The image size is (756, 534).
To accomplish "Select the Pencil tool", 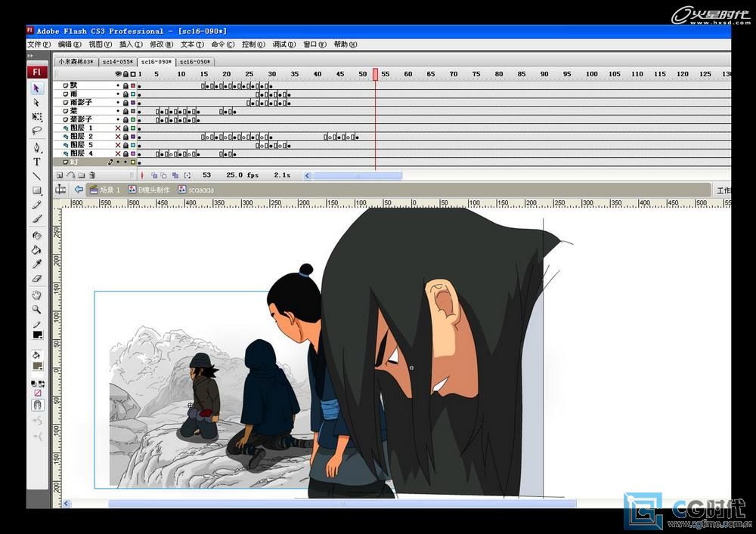I will pyautogui.click(x=36, y=205).
